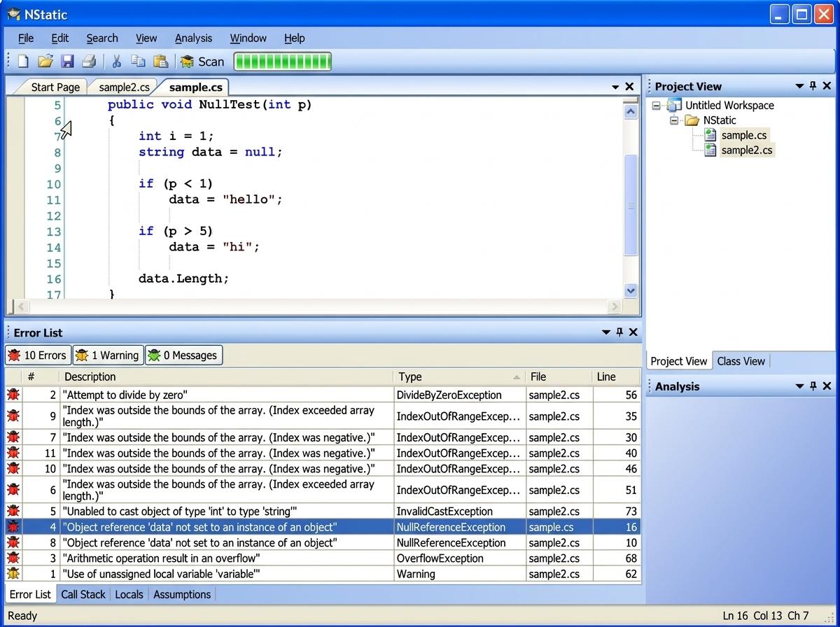This screenshot has width=840, height=627.
Task: Click the editor vertical scroll down arrow
Action: (x=630, y=290)
